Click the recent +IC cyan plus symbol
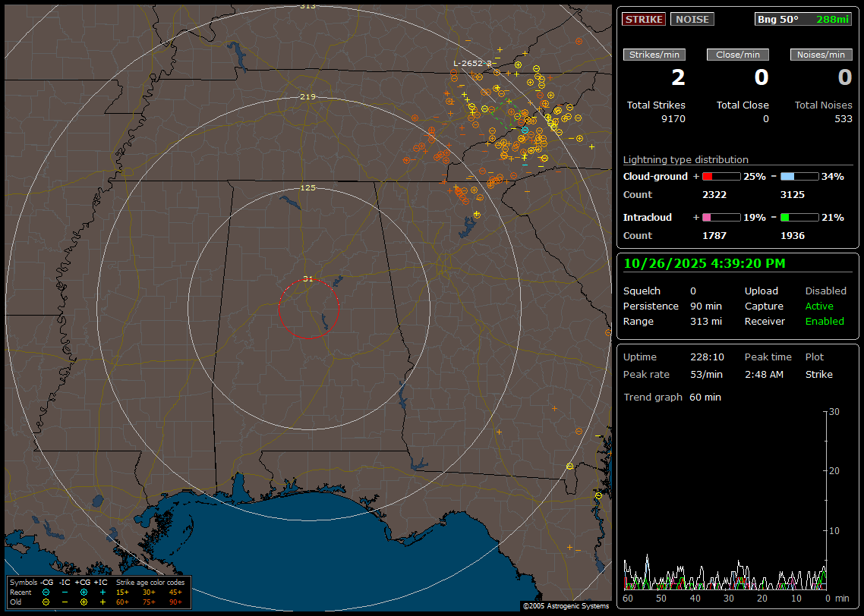The image size is (864, 616). [102, 592]
